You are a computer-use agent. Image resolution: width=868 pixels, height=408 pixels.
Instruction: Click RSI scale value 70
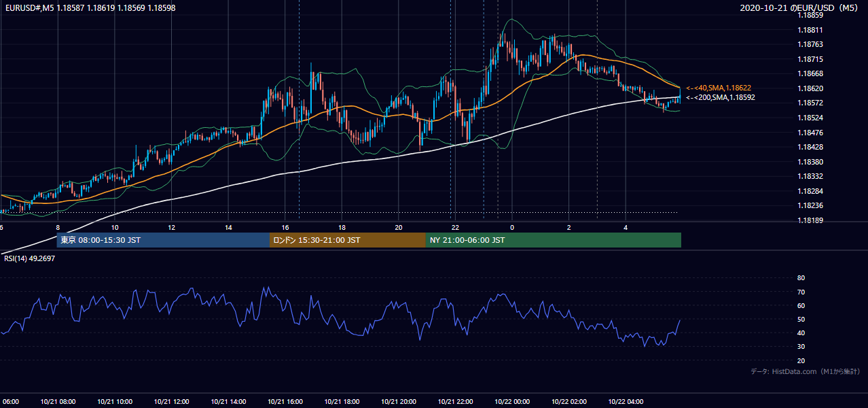pos(801,292)
